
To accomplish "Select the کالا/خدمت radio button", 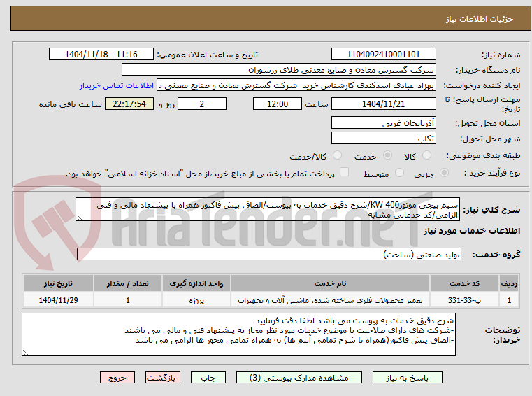I will click(x=337, y=155).
